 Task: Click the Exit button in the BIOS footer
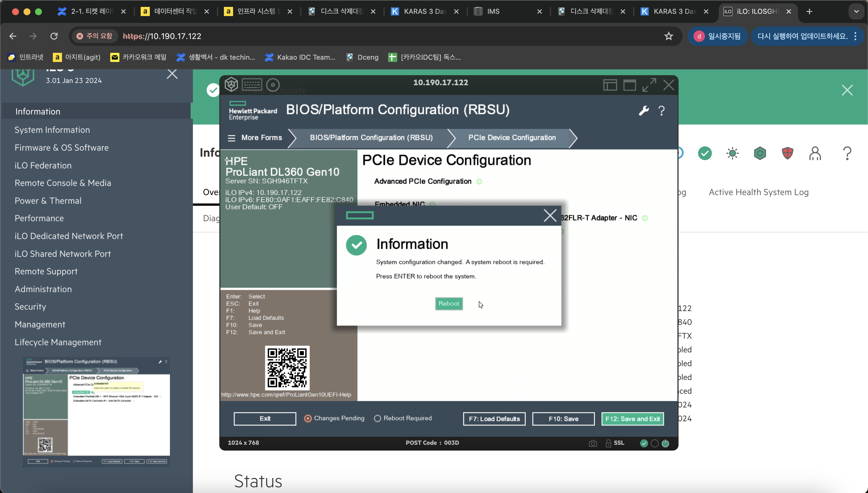pyautogui.click(x=265, y=418)
